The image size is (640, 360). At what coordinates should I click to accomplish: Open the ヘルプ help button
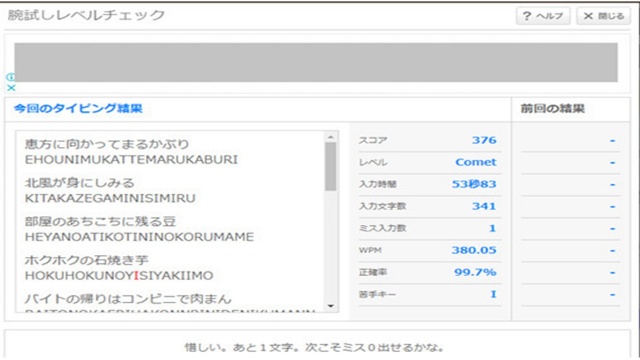543,16
